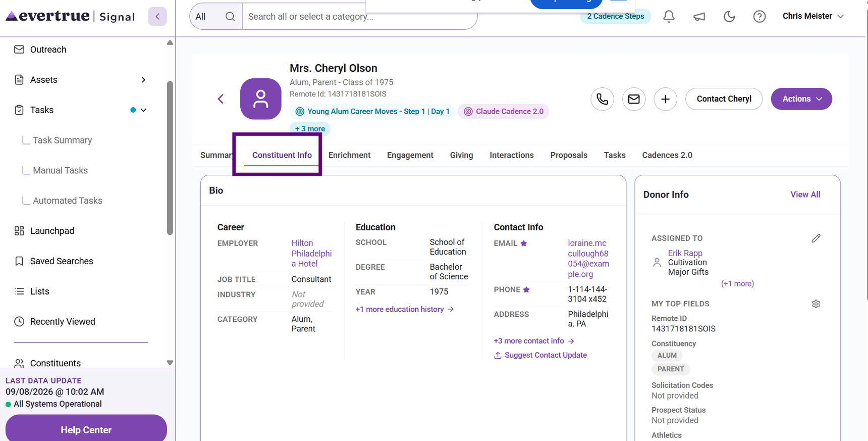
Task: Open the help question mark icon
Action: [x=759, y=16]
